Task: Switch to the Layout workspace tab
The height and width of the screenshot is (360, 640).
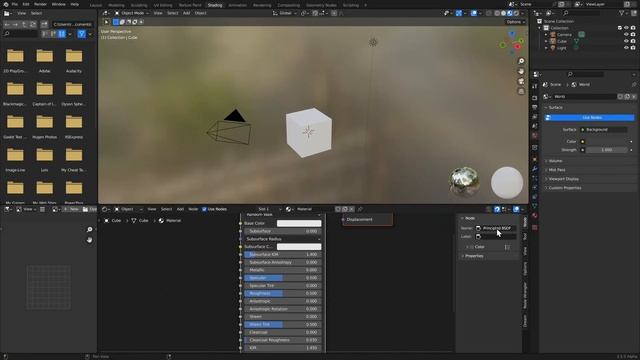Action: coord(96,5)
